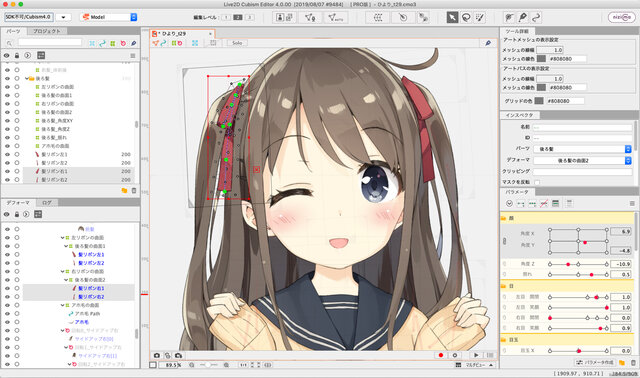Click the zoom out magnifier icon
This screenshot has height=378, width=640.
coord(191,365)
